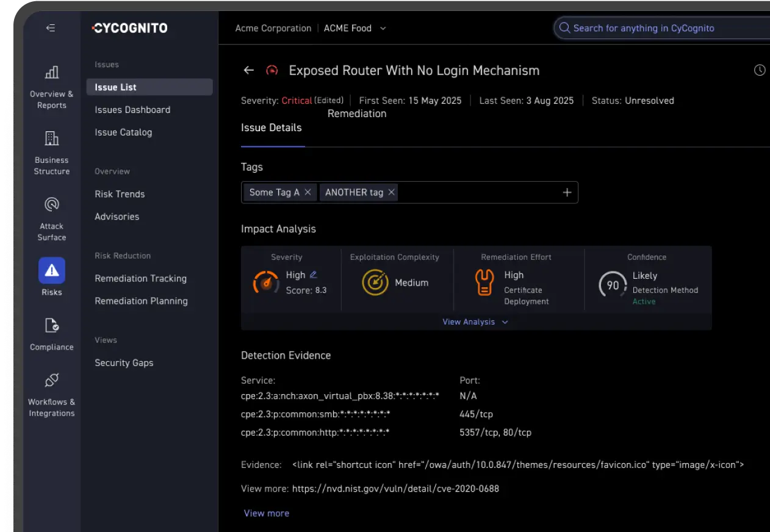Open Overview & Reports section
Screen dimensions: 770x532
pos(52,87)
